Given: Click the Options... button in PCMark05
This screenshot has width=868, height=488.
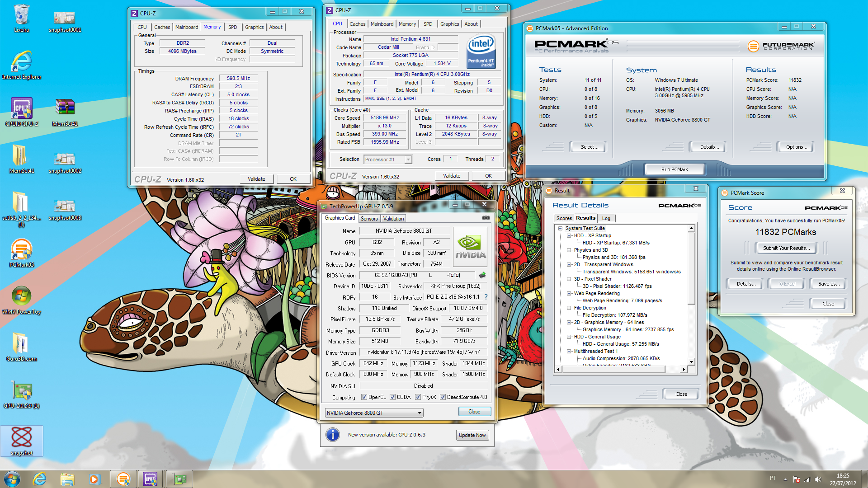Looking at the screenshot, I should [796, 147].
